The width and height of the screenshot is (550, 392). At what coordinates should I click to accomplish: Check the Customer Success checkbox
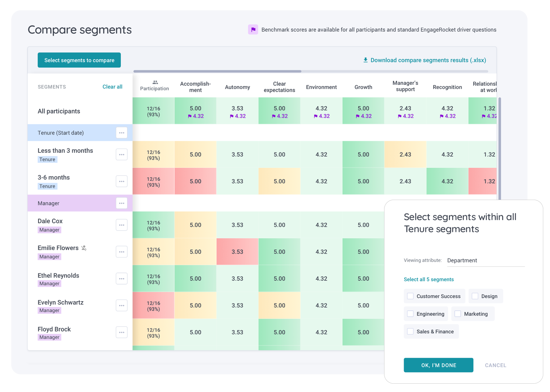tap(410, 296)
